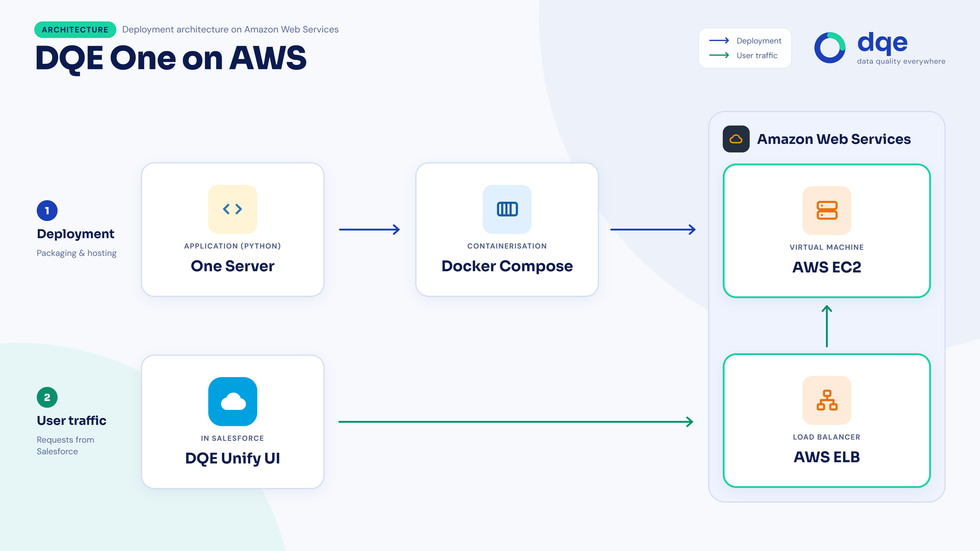Screen dimensions: 980x551
Task: Click the bold "Deployment" step heading
Action: pyautogui.click(x=76, y=234)
